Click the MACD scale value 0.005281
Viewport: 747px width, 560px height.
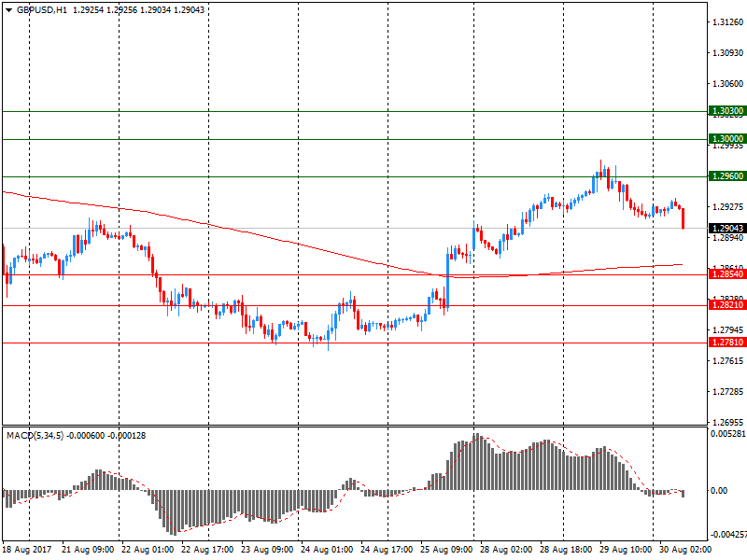pyautogui.click(x=728, y=434)
